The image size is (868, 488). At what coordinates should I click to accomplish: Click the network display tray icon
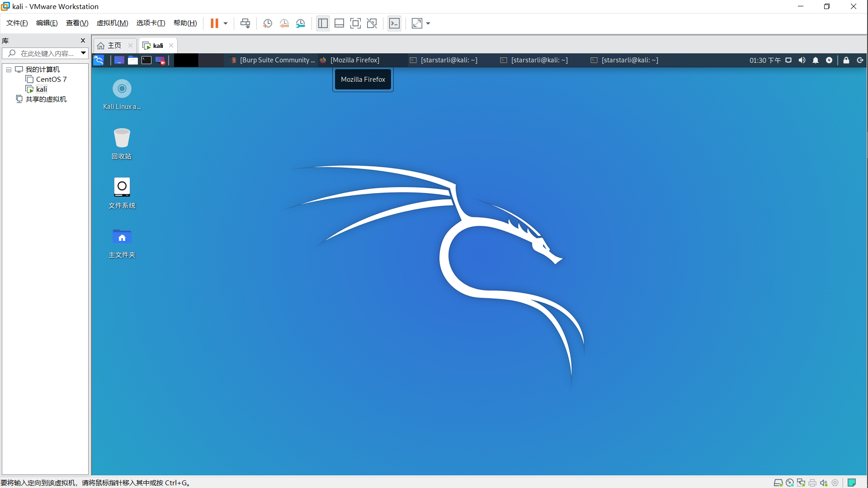(x=788, y=60)
